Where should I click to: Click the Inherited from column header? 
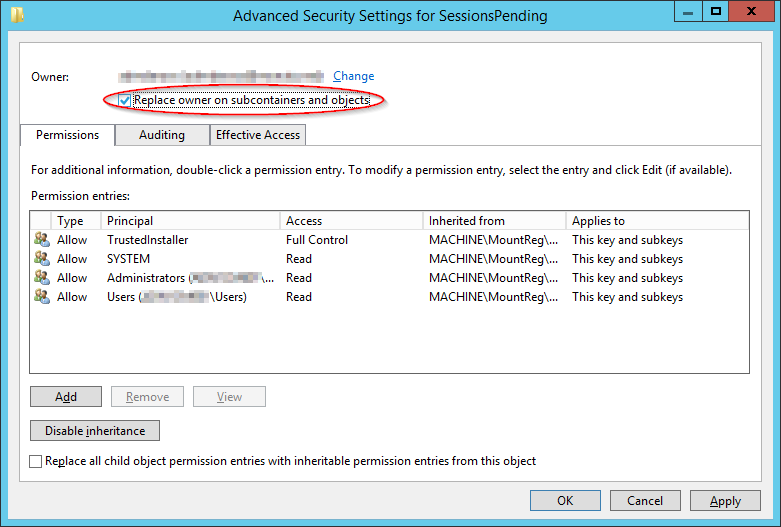[495, 221]
